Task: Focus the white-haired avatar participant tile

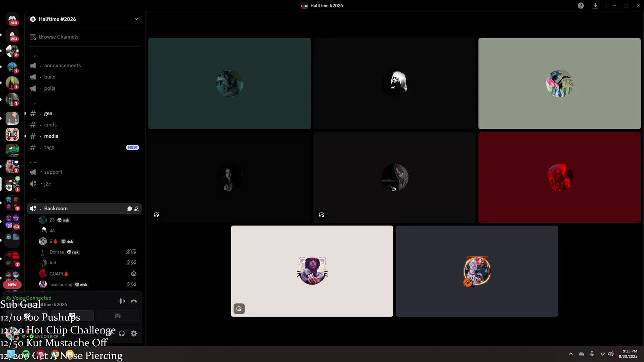Action: pos(394,83)
